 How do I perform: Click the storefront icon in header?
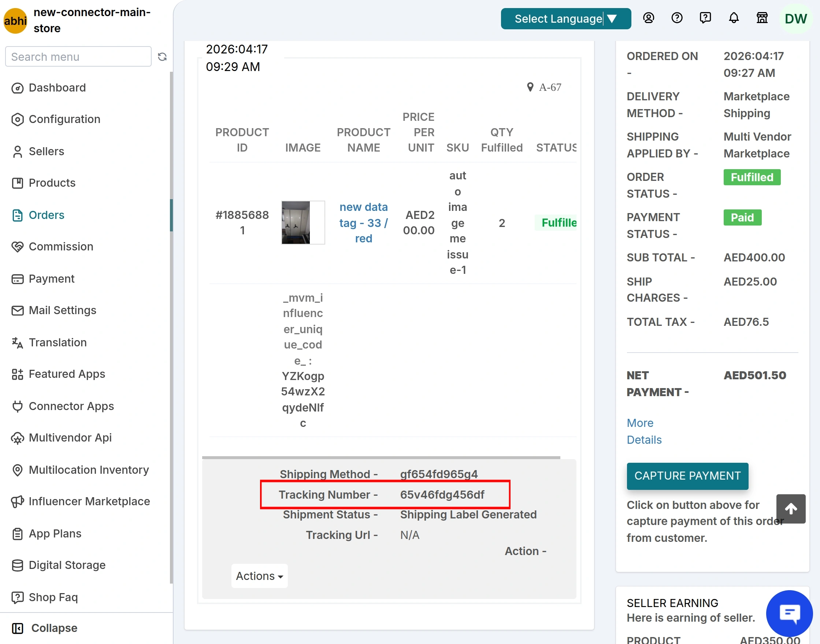(x=762, y=18)
